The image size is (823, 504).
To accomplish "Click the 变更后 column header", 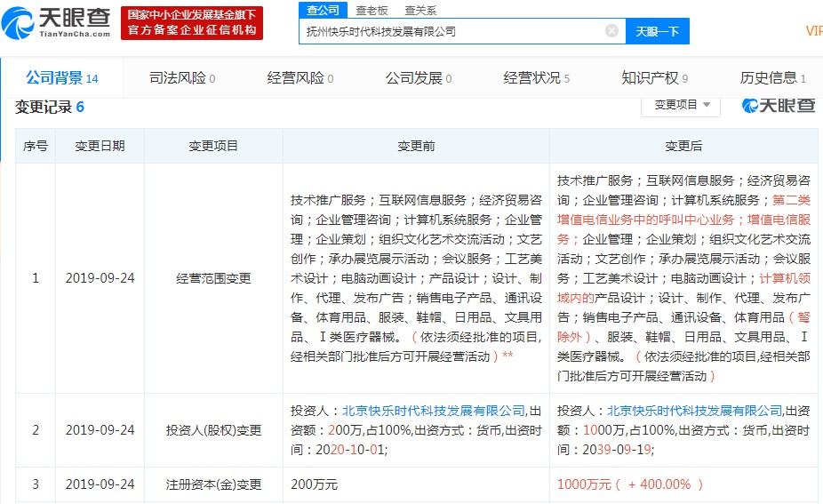I will (x=683, y=146).
